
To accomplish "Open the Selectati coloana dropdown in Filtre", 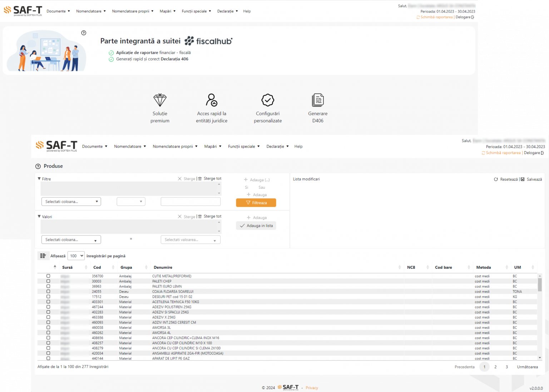I will 71,202.
